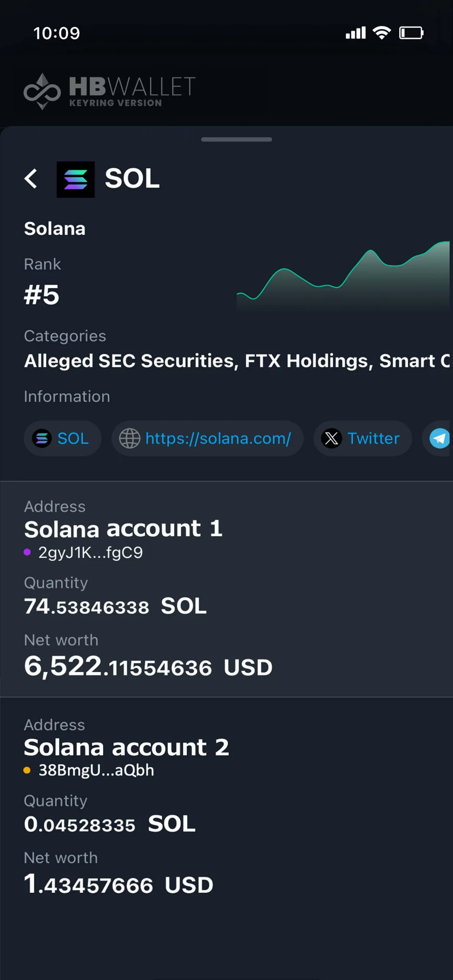Tap the back chevron to return
Viewport: 453px width, 980px height.
tap(31, 179)
